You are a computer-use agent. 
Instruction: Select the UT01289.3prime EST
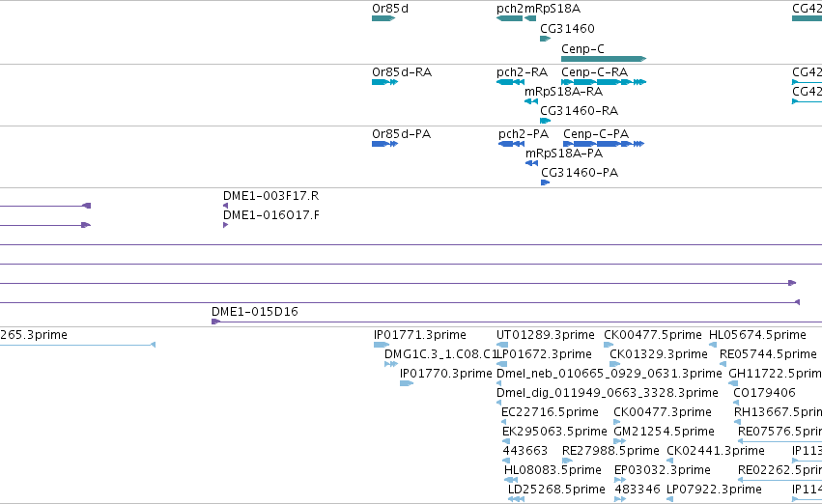(501, 345)
